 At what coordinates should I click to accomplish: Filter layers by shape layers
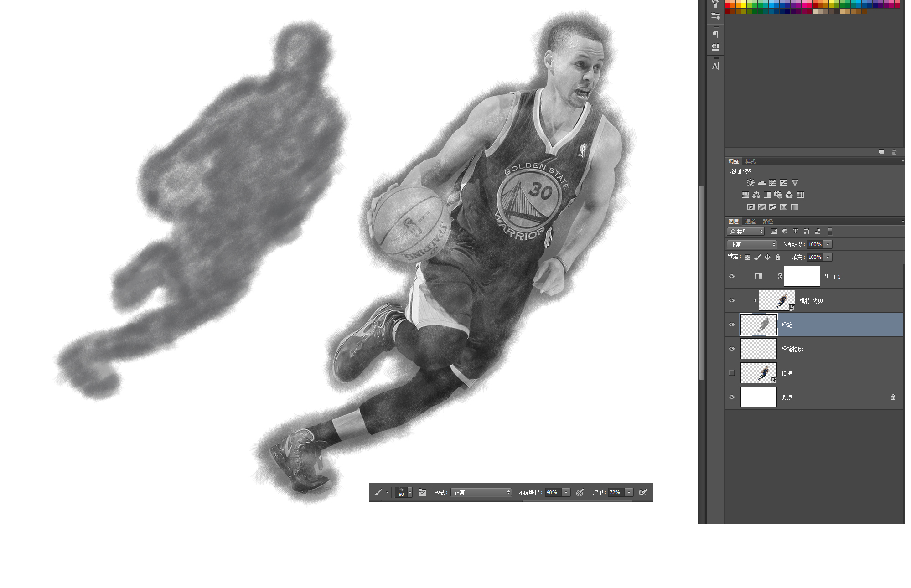tap(807, 232)
